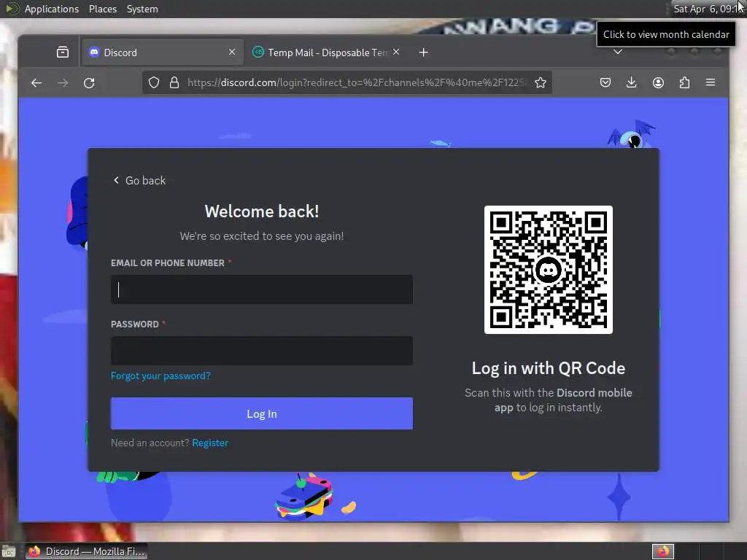Viewport: 747px width, 560px height.
Task: Switch to the Discord tab
Action: point(162,52)
